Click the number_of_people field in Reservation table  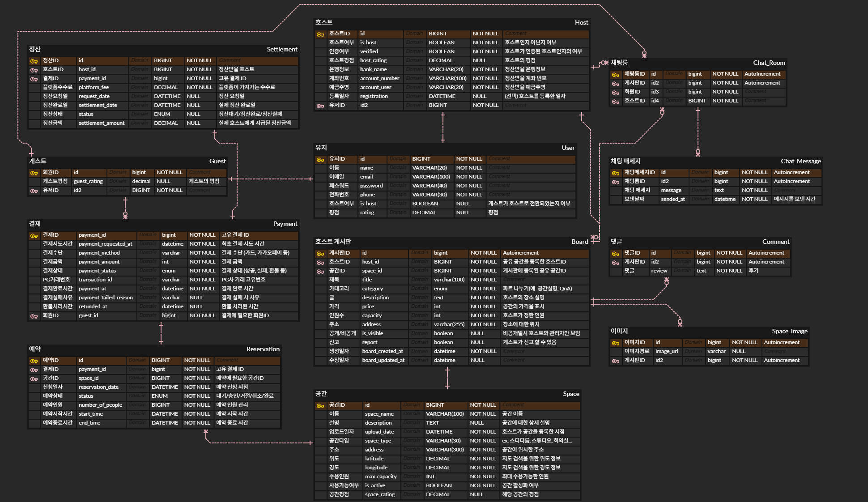click(100, 405)
